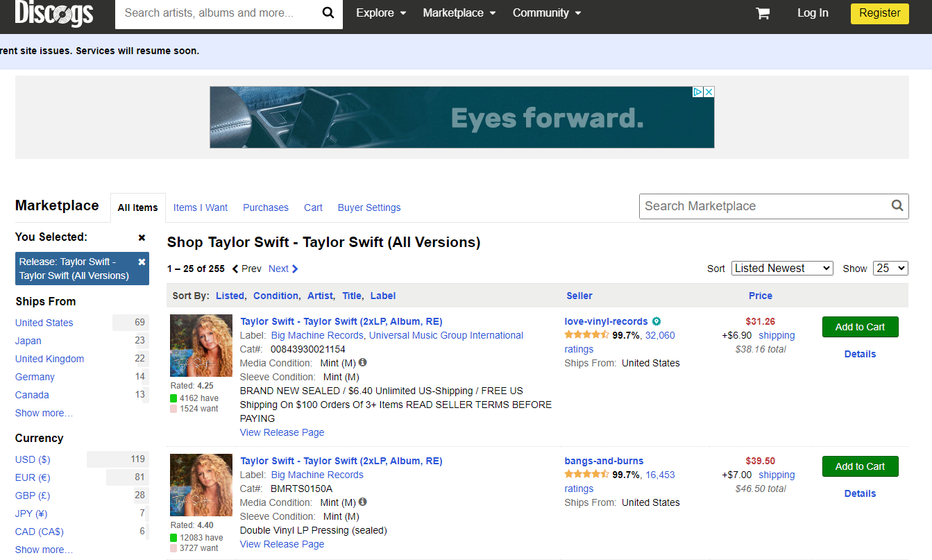Open album cover thumbnail of second listing
Viewport: 932px width, 560px height.
click(201, 485)
